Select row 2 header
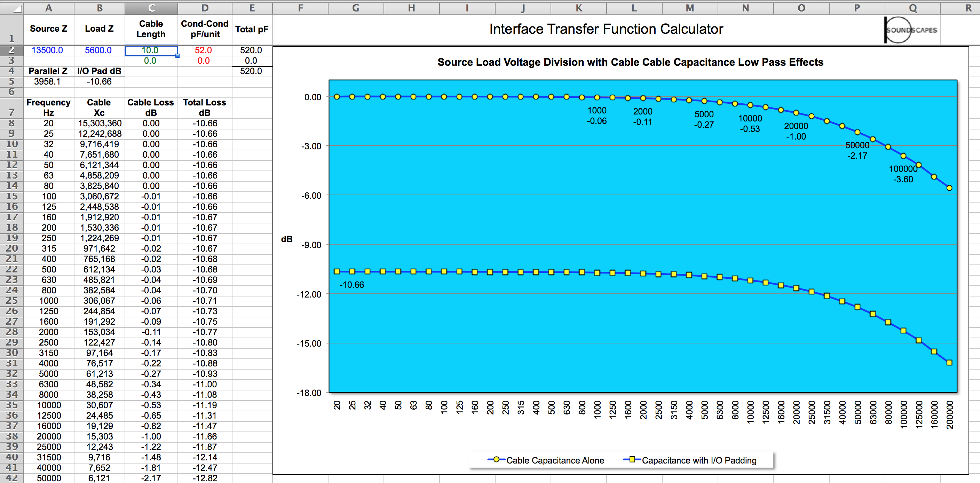This screenshot has width=980, height=483. [11, 50]
